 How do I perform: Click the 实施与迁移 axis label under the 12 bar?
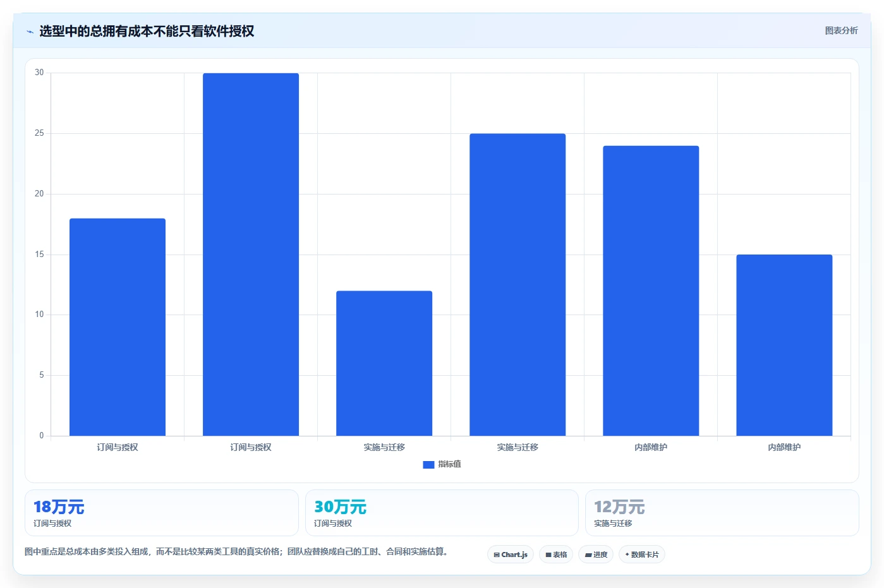[x=384, y=447]
